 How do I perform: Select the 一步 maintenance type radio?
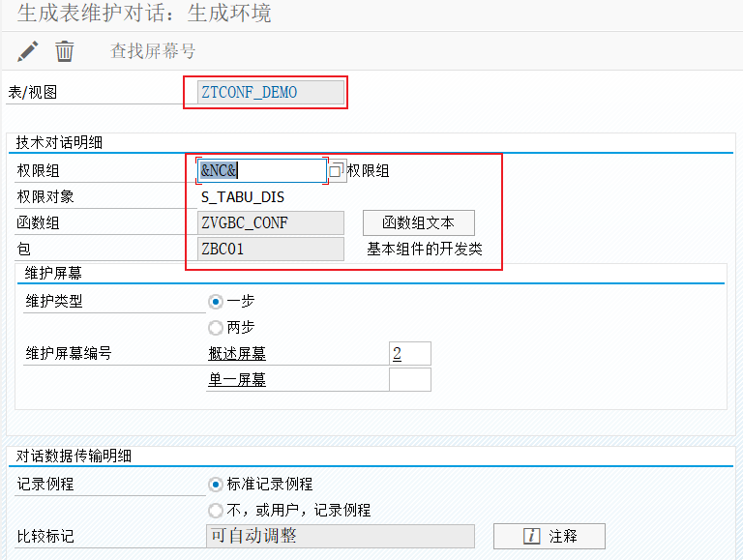tap(216, 302)
